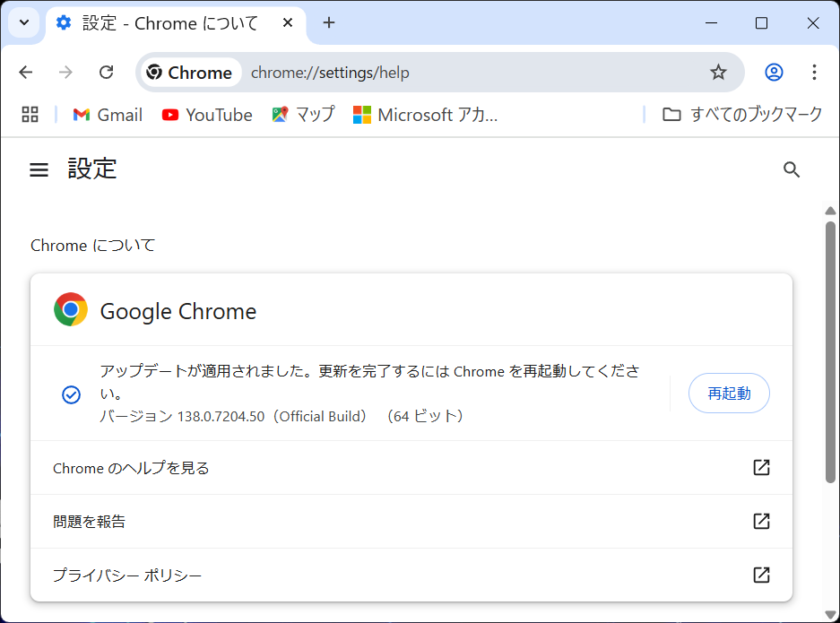This screenshot has width=840, height=623.
Task: Click the Chrome site info chip
Action: coord(190,73)
